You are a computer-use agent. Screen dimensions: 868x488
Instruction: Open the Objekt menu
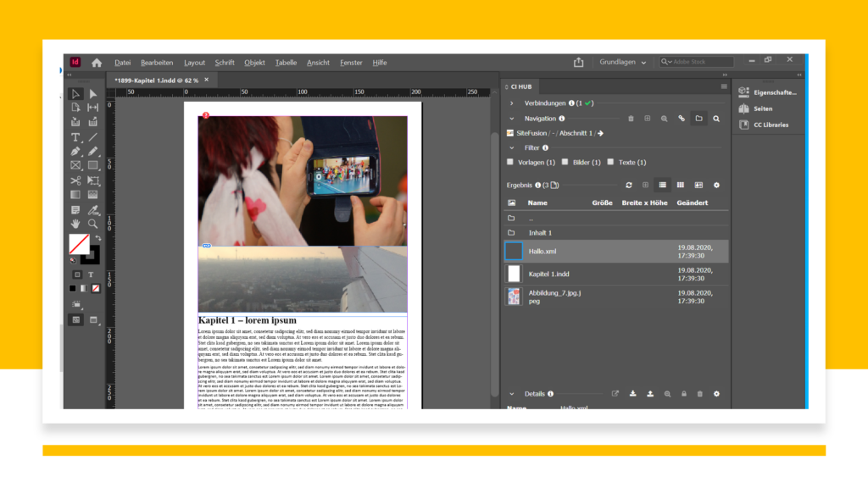click(x=254, y=63)
